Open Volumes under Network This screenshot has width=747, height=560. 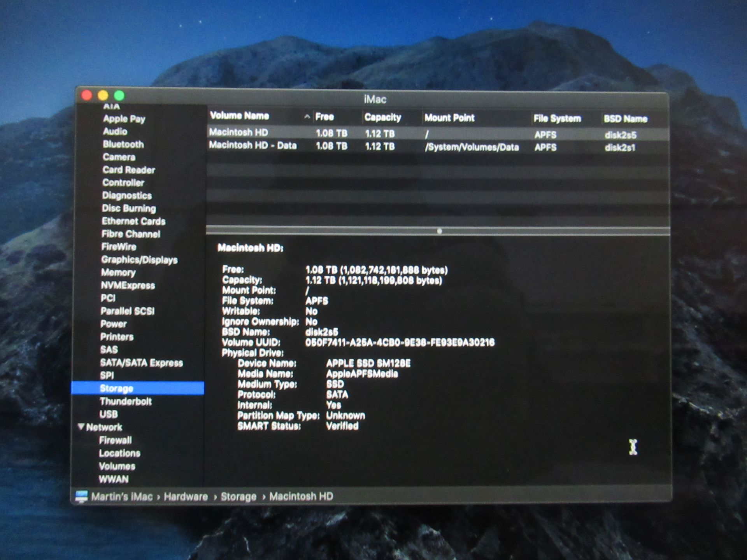117,466
